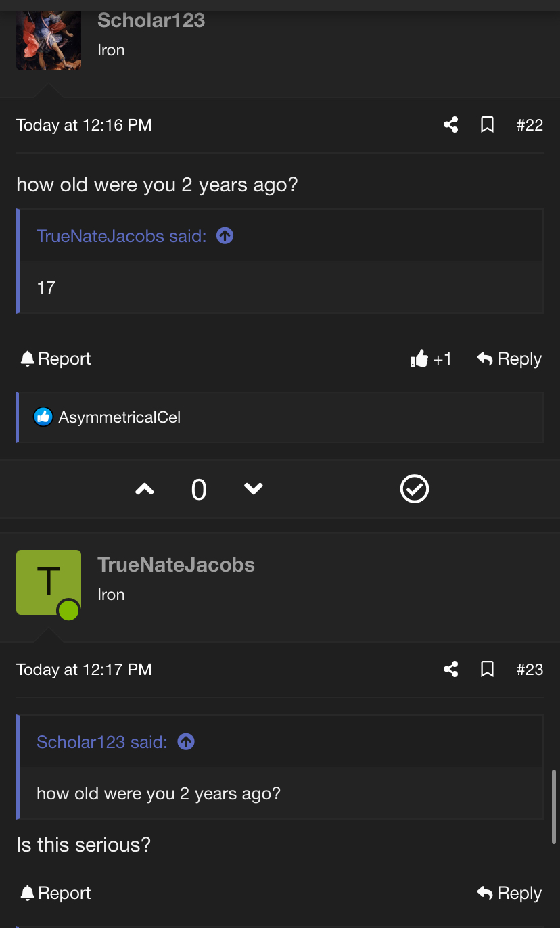Open the #22 post permalink
Image resolution: width=560 pixels, height=928 pixels.
(530, 125)
